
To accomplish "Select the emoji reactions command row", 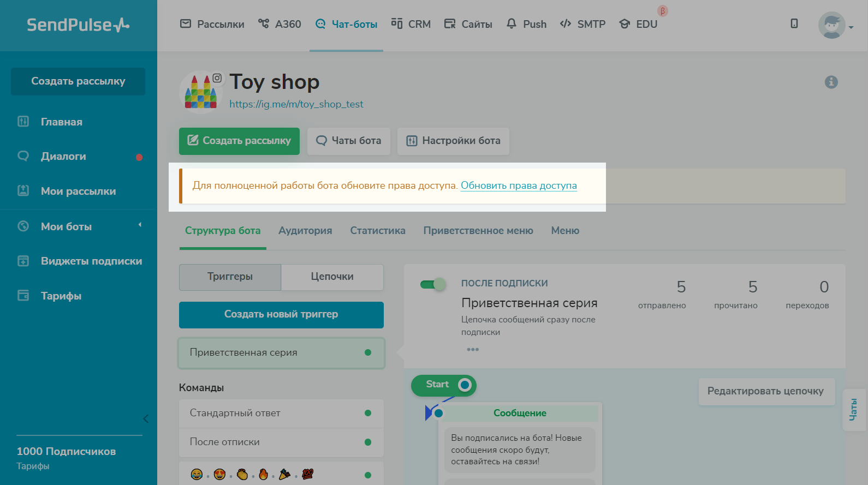I will click(x=281, y=474).
